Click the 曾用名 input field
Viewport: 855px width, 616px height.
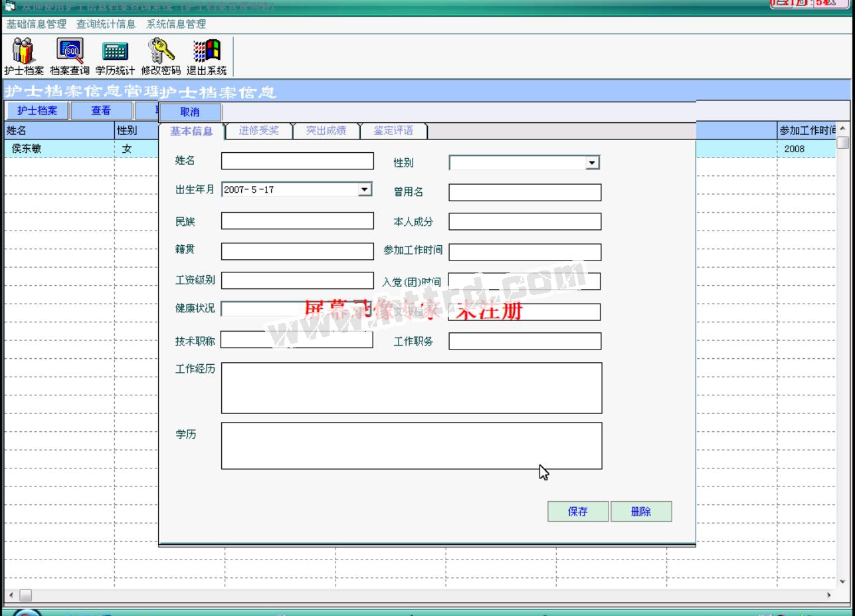(525, 193)
